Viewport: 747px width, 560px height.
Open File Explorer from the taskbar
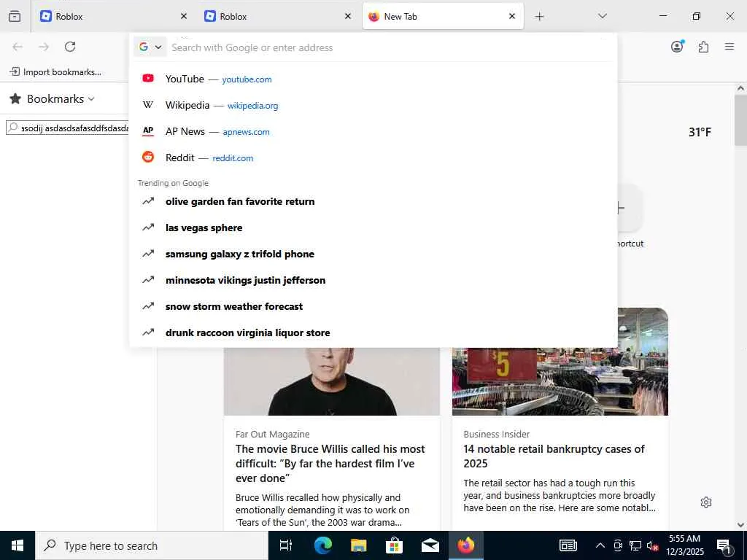coord(358,545)
